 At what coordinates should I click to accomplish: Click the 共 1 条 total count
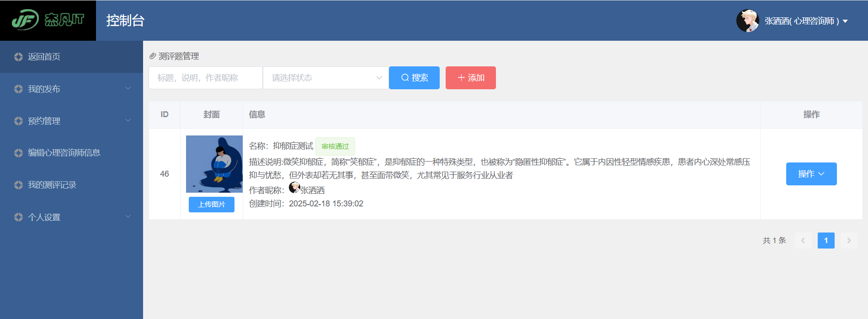pos(774,240)
